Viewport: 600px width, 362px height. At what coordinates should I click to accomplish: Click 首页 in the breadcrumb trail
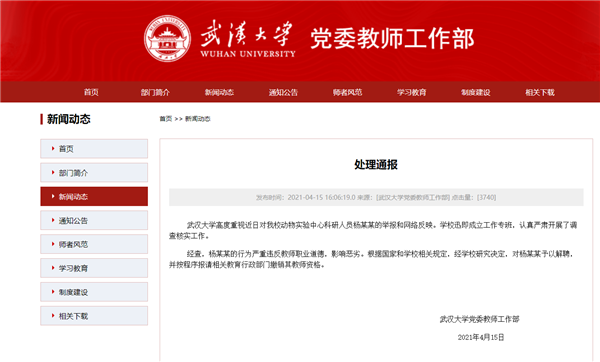pyautogui.click(x=166, y=119)
